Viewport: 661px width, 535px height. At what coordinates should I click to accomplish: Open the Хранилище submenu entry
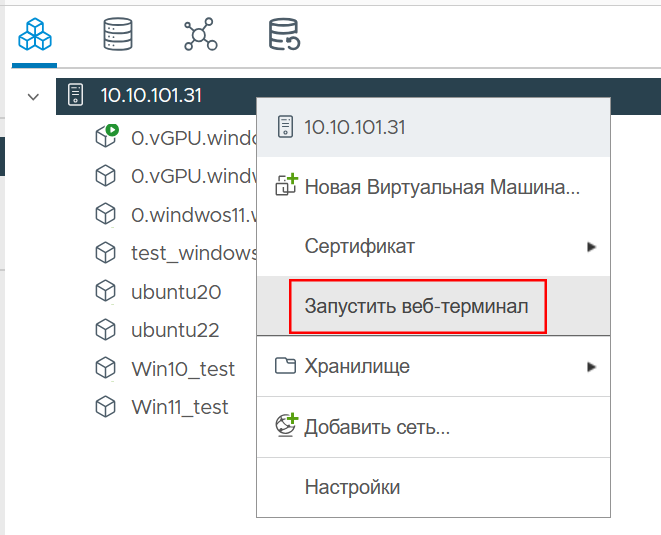pos(433,366)
